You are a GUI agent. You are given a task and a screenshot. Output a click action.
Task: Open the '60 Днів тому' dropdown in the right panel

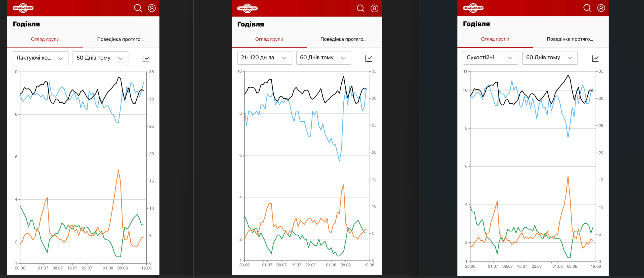click(550, 58)
